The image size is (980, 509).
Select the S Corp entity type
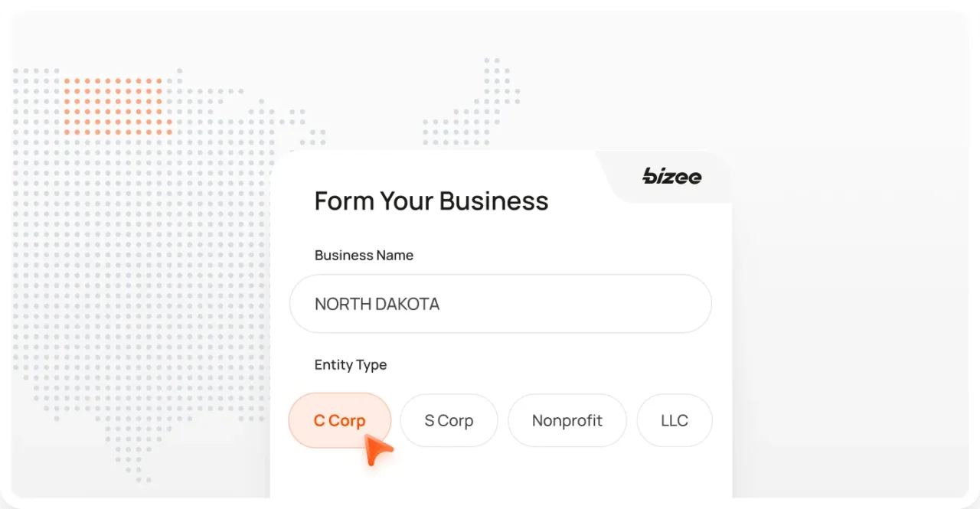pos(449,420)
